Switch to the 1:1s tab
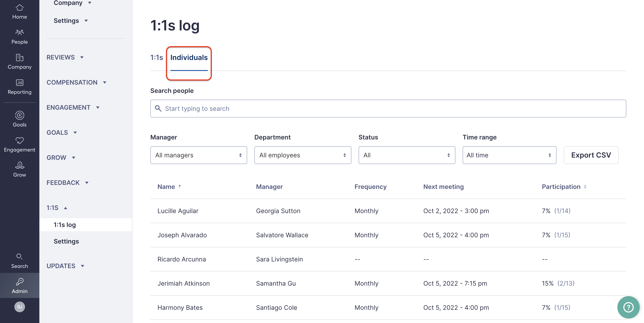 click(x=156, y=57)
